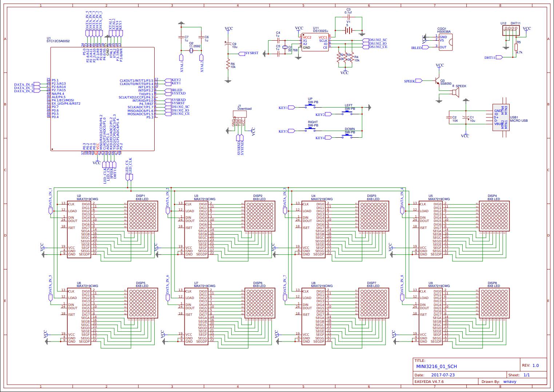Select the C3 0.1uf capacitor

point(348,17)
